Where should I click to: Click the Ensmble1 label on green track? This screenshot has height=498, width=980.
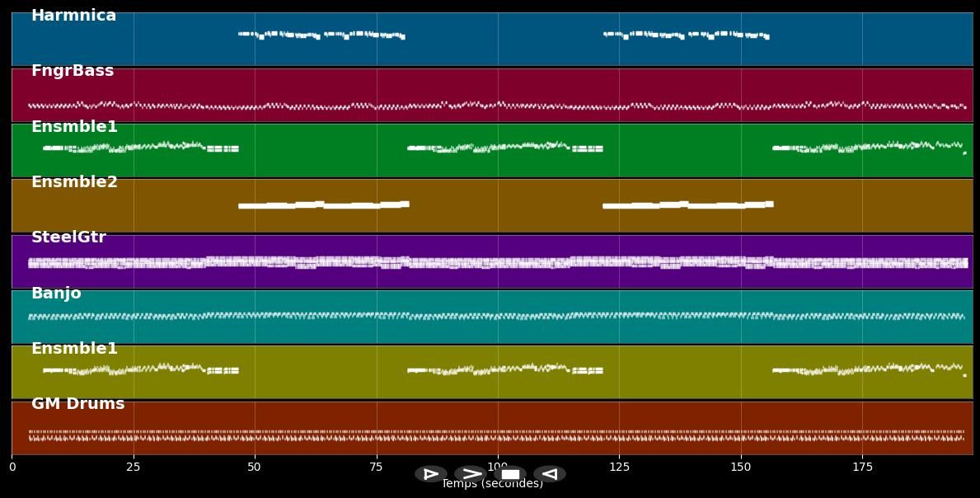74,127
